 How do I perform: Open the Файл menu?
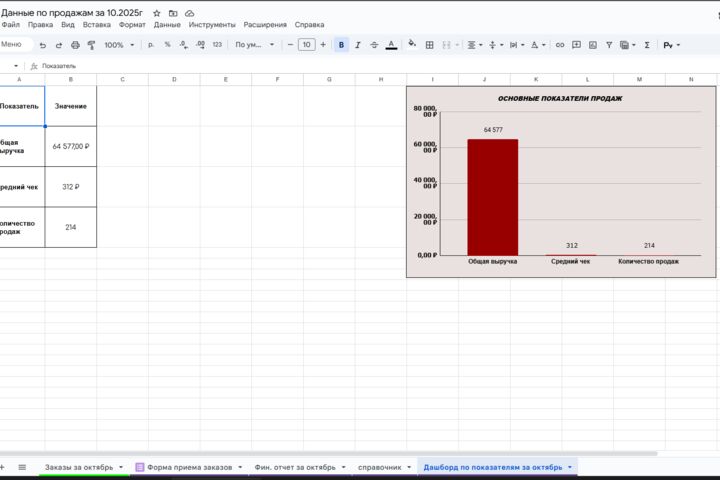[x=11, y=25]
